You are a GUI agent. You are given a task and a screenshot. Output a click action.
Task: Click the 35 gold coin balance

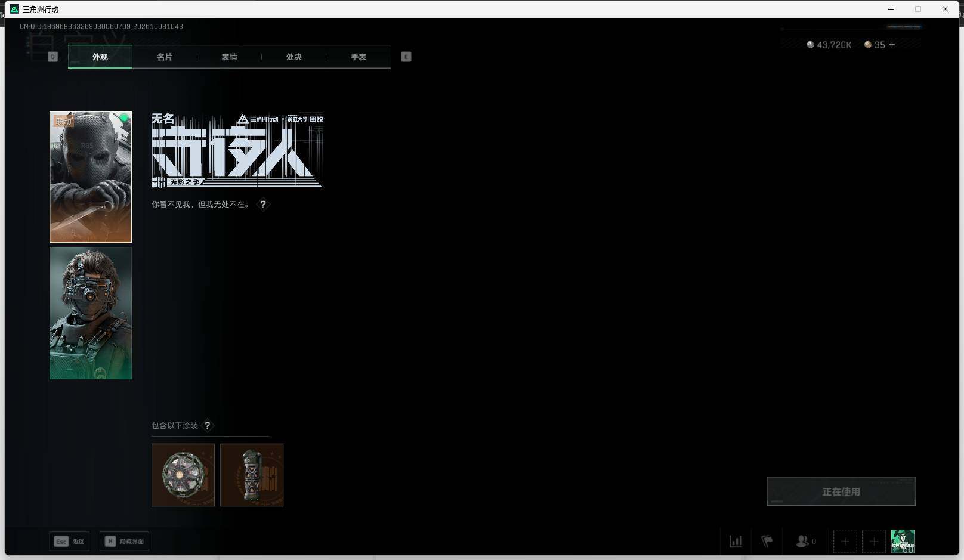(x=875, y=45)
